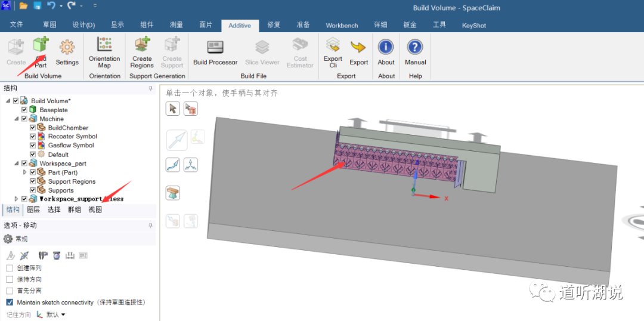Switch to the 设计(D) ribbon tab
644x321 pixels.
(84, 25)
